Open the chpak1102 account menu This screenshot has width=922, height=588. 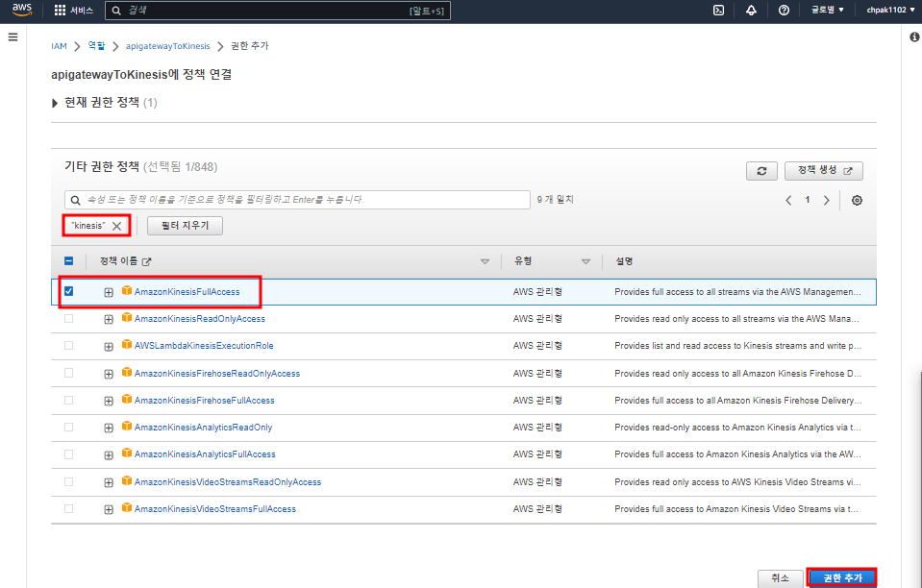[890, 10]
